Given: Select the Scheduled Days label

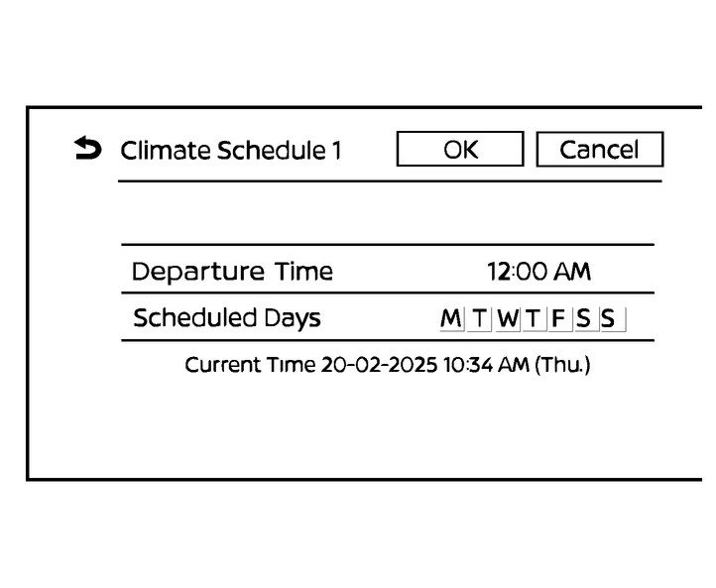Looking at the screenshot, I should tap(226, 318).
